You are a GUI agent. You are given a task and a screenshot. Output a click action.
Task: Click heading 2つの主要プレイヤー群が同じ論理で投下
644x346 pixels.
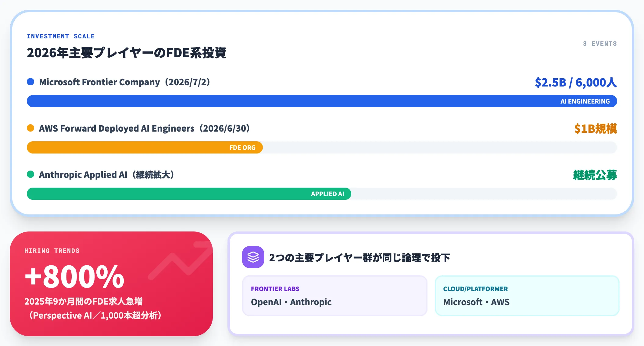360,258
